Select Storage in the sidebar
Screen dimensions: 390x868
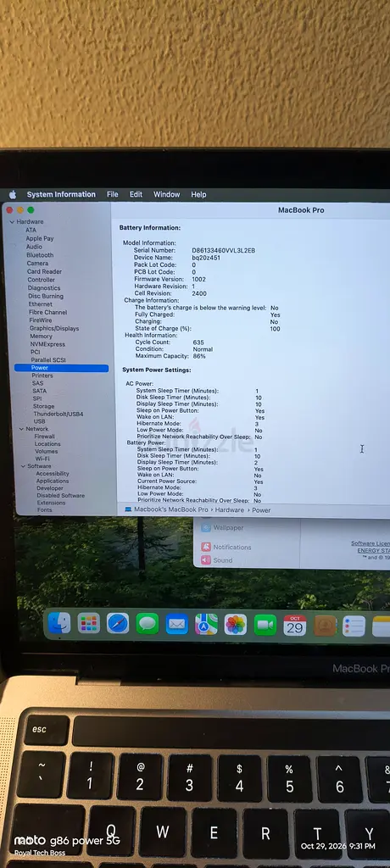[x=44, y=406]
